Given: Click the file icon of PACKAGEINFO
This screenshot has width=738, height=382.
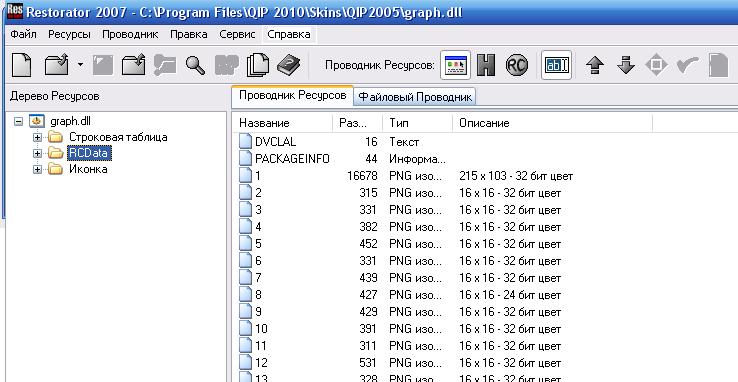Looking at the screenshot, I should [x=245, y=159].
